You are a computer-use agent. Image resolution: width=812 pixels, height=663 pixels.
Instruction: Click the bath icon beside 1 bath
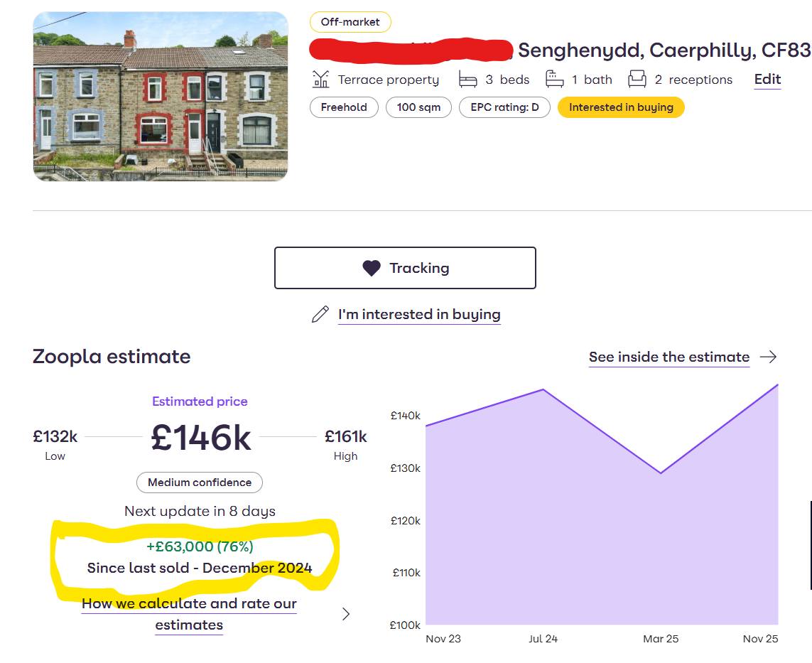554,79
